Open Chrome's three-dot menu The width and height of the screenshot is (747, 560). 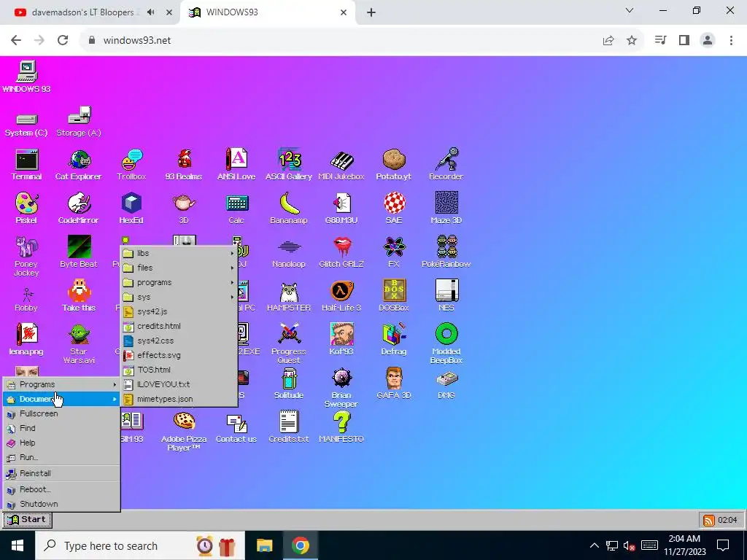pos(731,41)
